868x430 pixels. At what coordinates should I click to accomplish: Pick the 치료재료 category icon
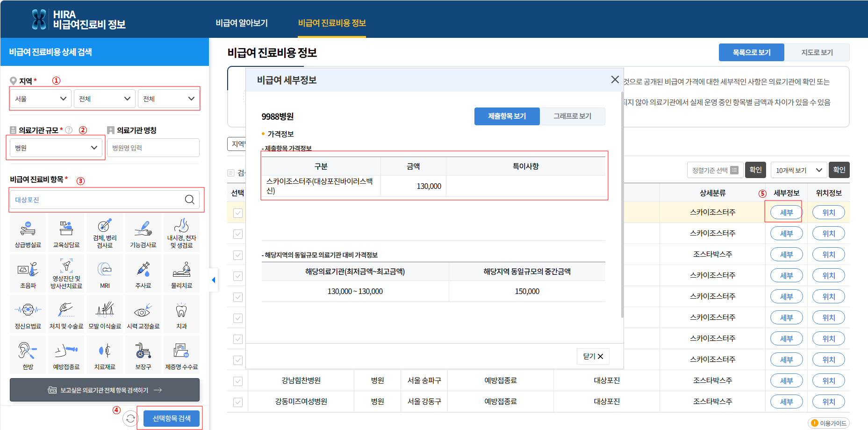105,356
